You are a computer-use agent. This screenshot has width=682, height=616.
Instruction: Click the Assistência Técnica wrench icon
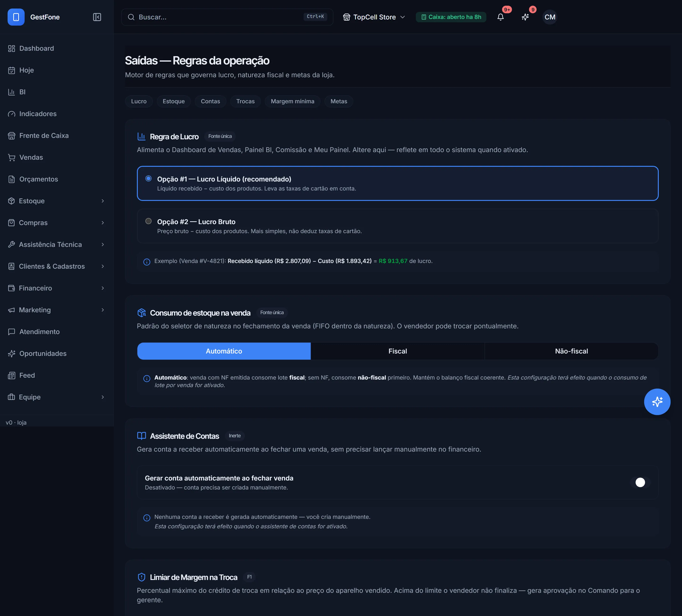pos(12,244)
